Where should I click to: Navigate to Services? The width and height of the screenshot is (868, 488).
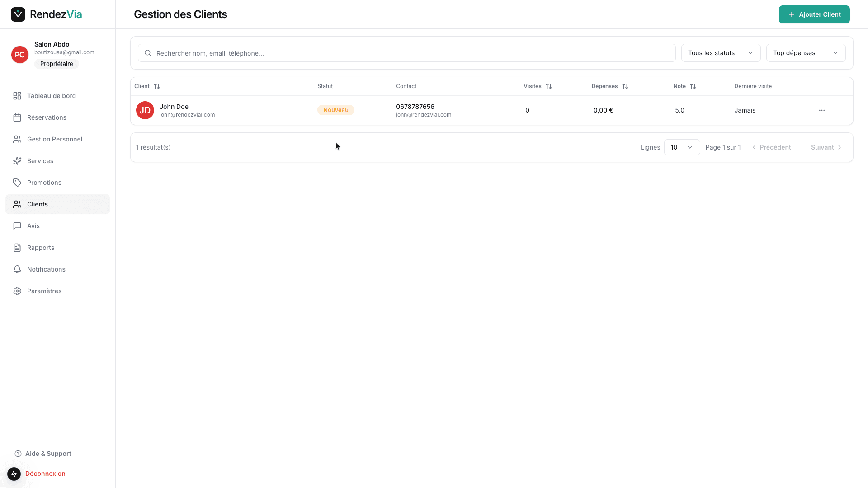[x=57, y=161]
